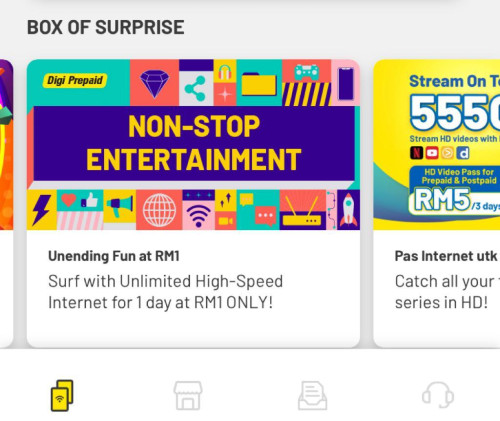
Task: Open the Non-Stop Entertainment banner
Action: pos(193,144)
